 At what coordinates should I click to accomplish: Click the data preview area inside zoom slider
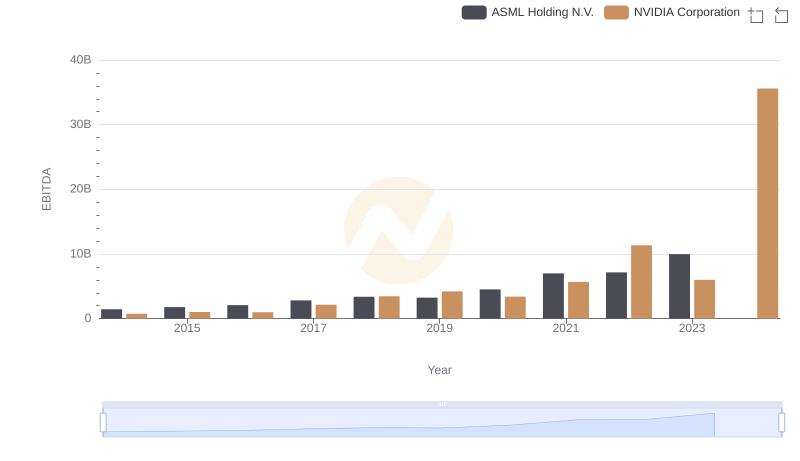pyautogui.click(x=442, y=423)
